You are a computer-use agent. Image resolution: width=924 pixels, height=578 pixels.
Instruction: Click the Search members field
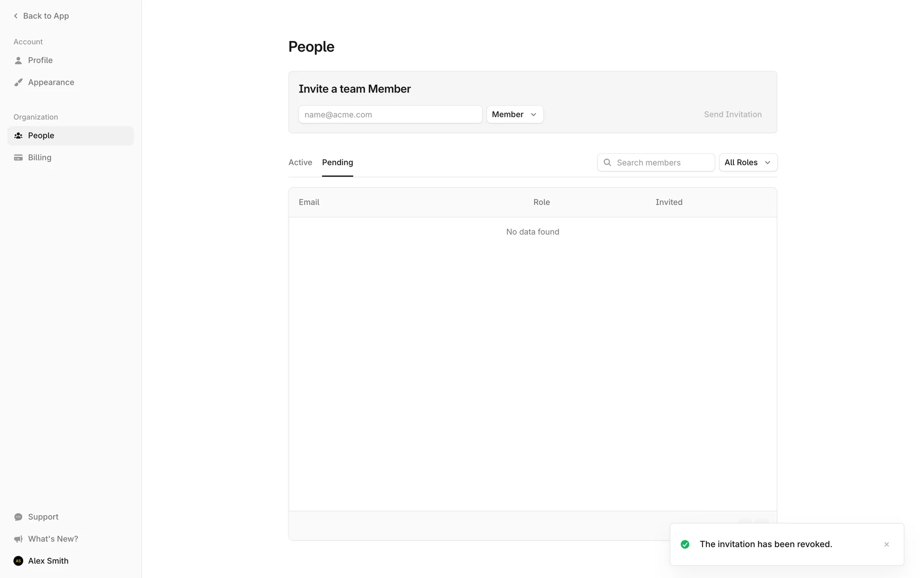(x=662, y=163)
